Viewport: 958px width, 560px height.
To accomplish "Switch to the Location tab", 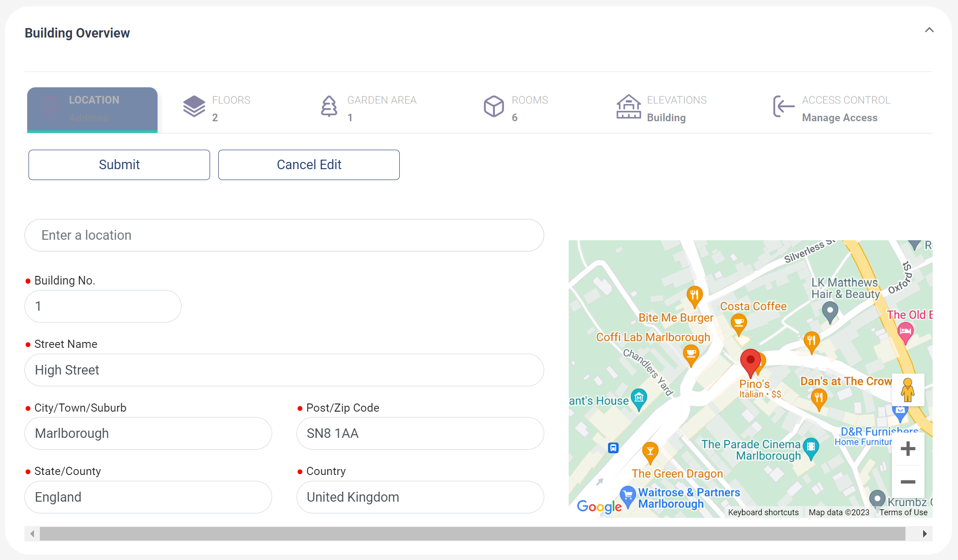I will tap(92, 109).
